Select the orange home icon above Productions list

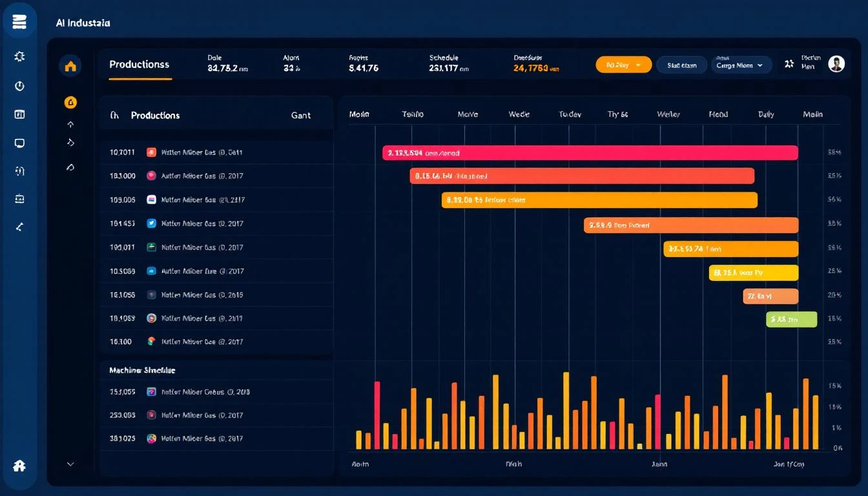[70, 65]
